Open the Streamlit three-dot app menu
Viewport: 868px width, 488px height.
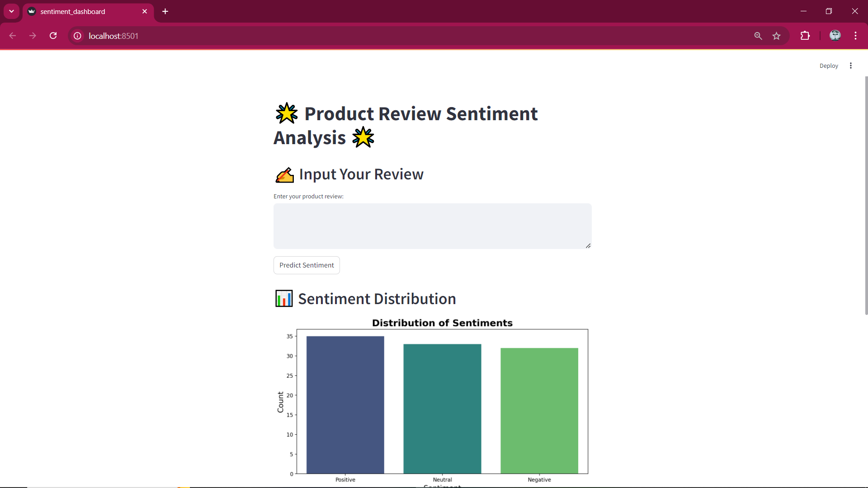pyautogui.click(x=851, y=66)
